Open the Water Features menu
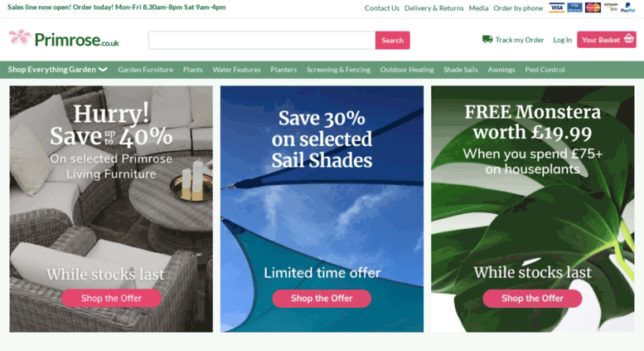644x351 pixels. (236, 70)
